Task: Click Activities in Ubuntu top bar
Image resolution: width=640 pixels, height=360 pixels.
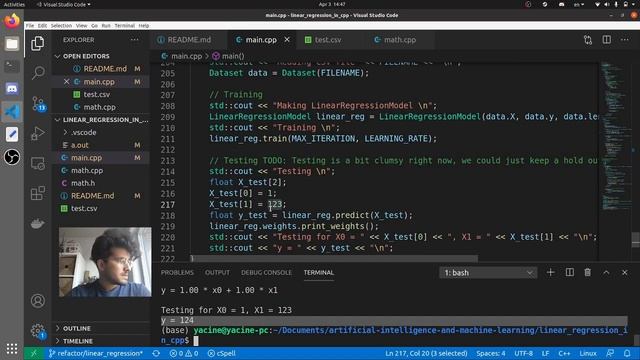Action: point(14,4)
